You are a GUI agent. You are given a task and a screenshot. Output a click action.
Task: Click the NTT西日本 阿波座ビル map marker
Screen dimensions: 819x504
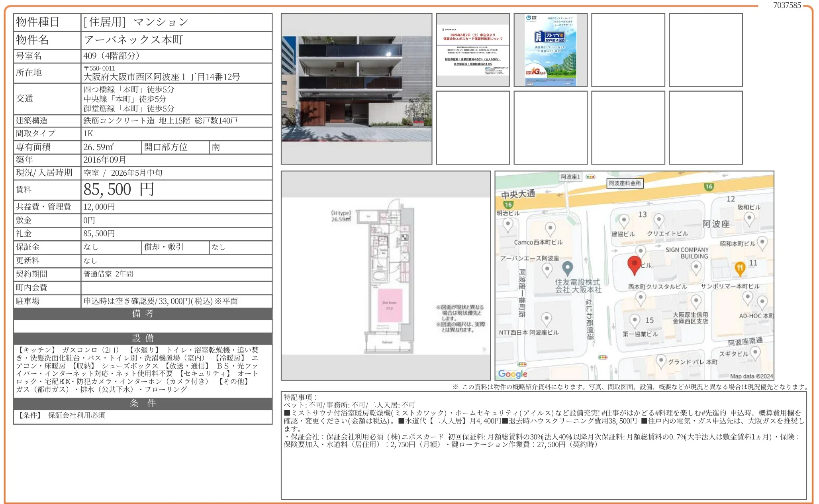(x=546, y=318)
